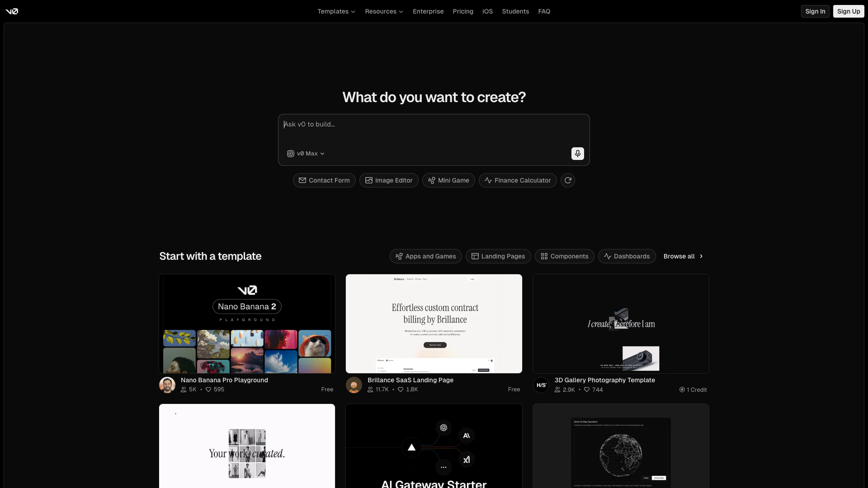The image size is (868, 488).
Task: Click the model icon beside v0 Max
Action: (x=290, y=154)
